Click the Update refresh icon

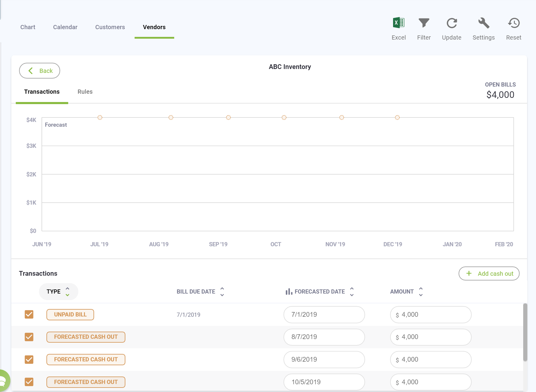[x=452, y=23]
